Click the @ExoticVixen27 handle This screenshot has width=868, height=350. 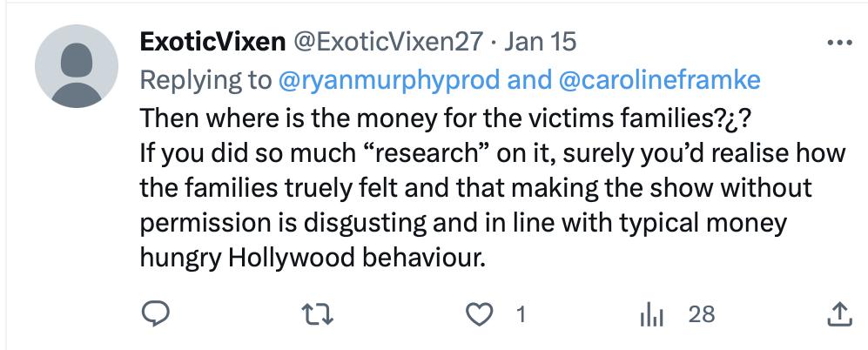tap(385, 41)
